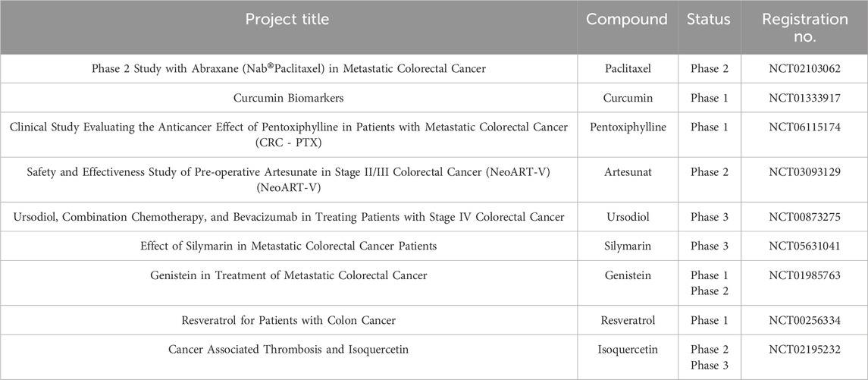Click the Project title column header
The image size is (868, 380).
288,20
